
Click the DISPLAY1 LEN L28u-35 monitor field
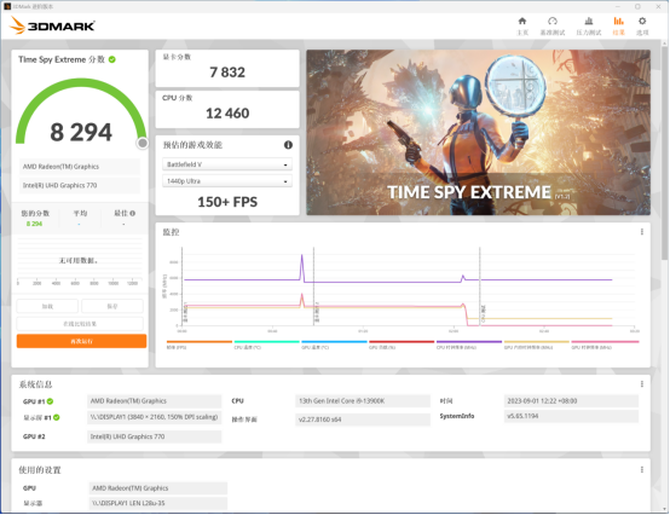click(x=159, y=503)
